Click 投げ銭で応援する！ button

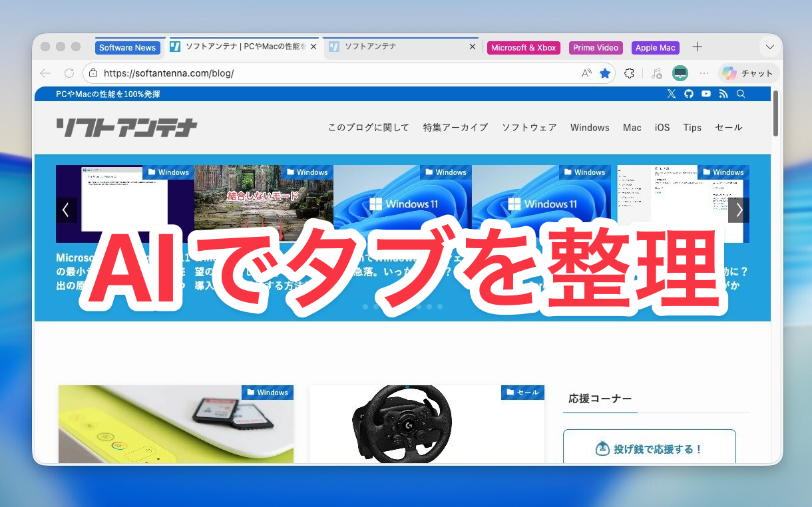point(650,448)
